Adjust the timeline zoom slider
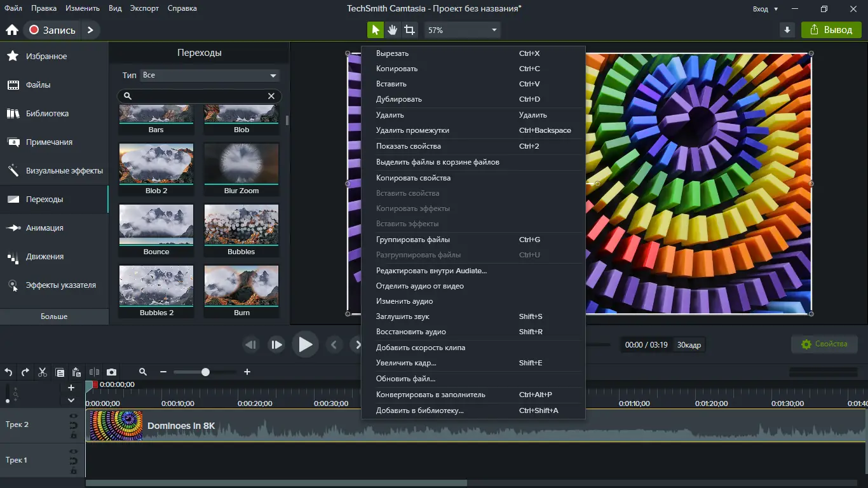The image size is (868, 488). point(205,371)
